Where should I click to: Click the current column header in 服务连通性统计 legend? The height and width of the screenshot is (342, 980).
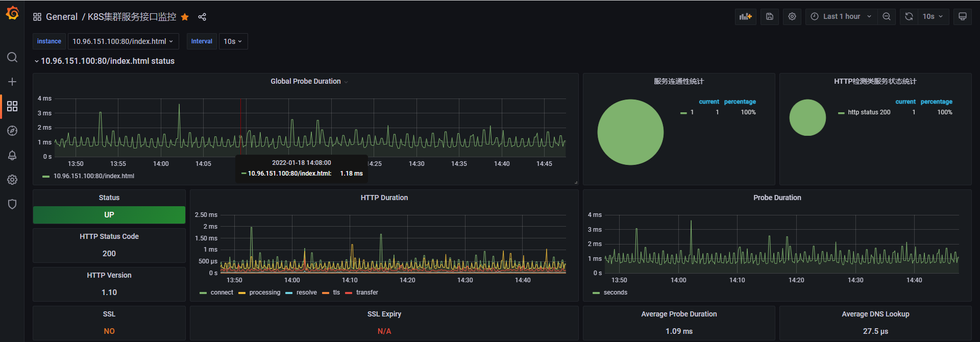709,102
